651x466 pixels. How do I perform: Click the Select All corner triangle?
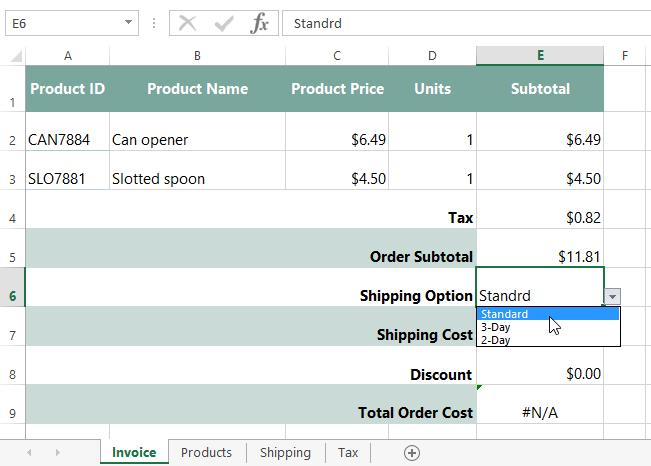pyautogui.click(x=13, y=55)
